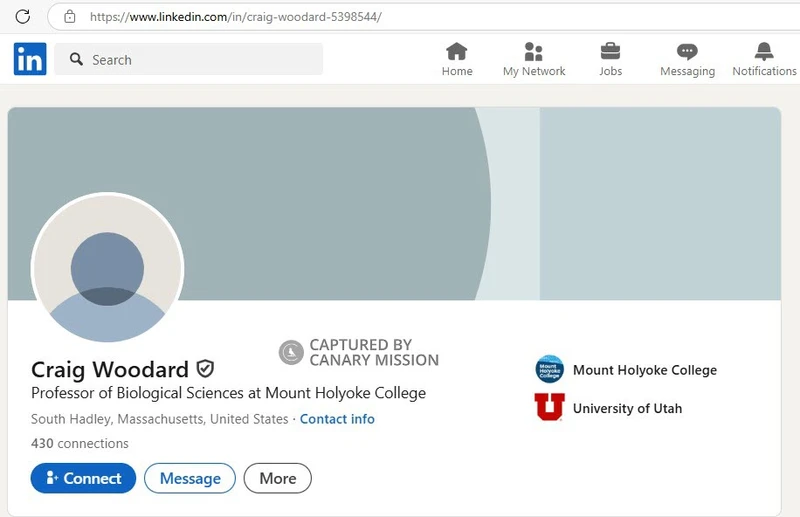Image resolution: width=800 pixels, height=517 pixels.
Task: Open My Network icon
Action: click(x=533, y=51)
